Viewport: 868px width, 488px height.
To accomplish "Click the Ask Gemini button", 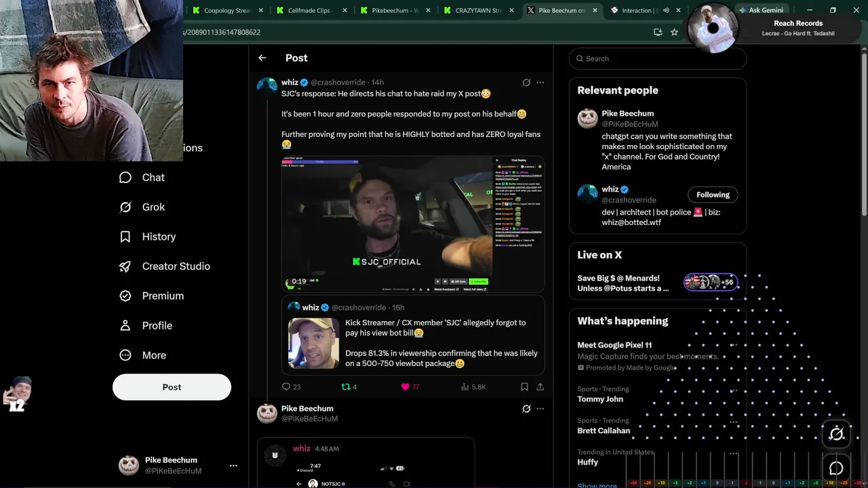I will point(761,10).
